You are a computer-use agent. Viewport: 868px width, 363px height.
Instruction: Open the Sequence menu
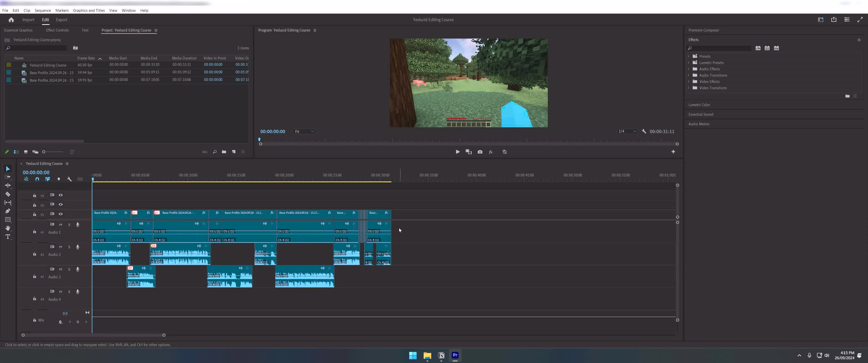pos(42,10)
